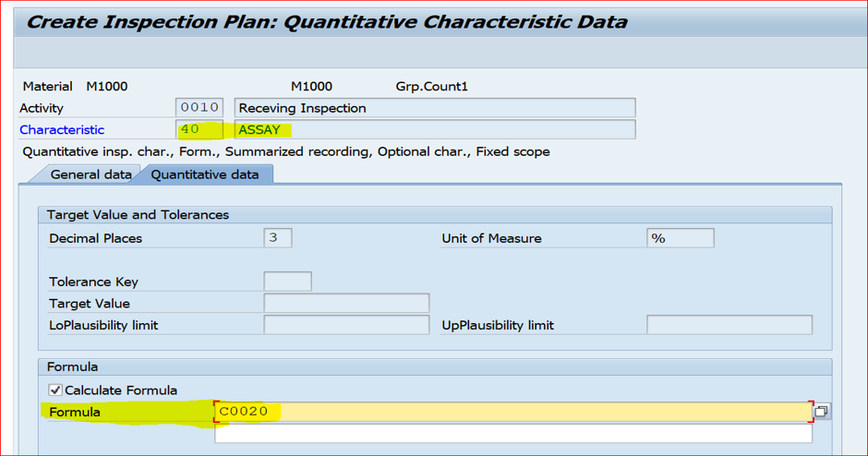
Task: Click the Grp.Count1 text
Action: (x=432, y=87)
